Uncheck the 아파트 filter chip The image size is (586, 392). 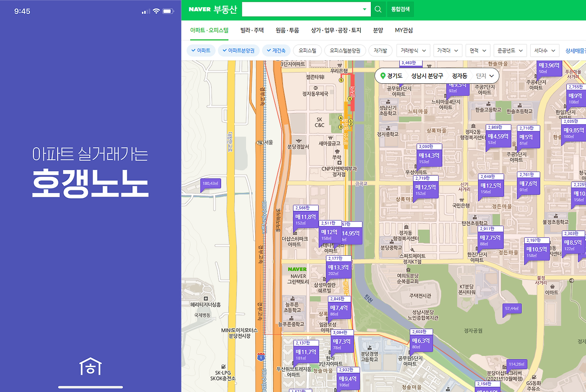coord(201,50)
